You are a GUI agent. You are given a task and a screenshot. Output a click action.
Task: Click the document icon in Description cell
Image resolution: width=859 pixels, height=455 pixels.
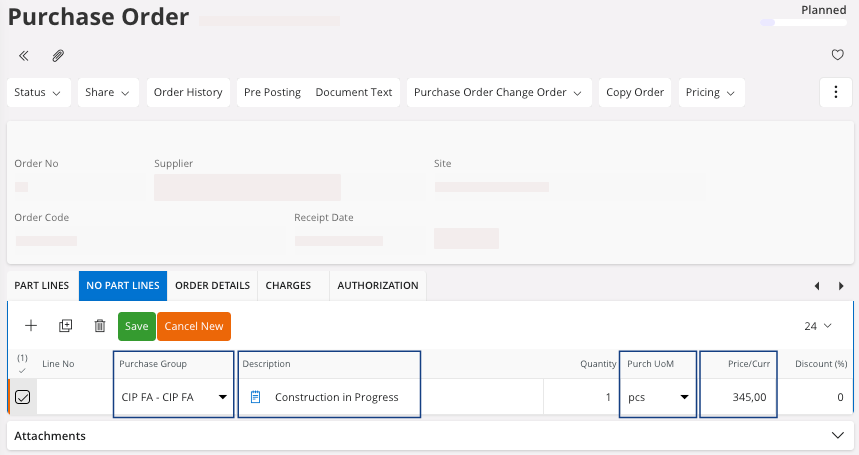pos(255,397)
